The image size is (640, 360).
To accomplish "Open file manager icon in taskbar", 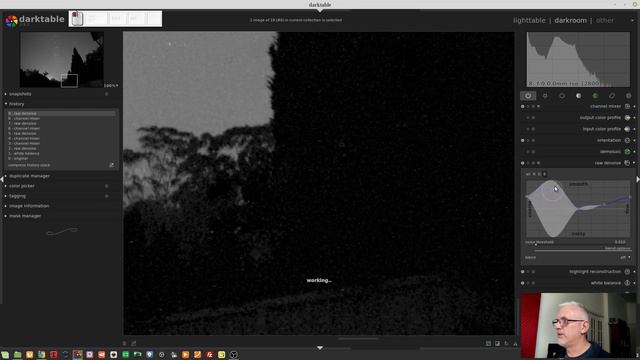I will (x=18, y=355).
